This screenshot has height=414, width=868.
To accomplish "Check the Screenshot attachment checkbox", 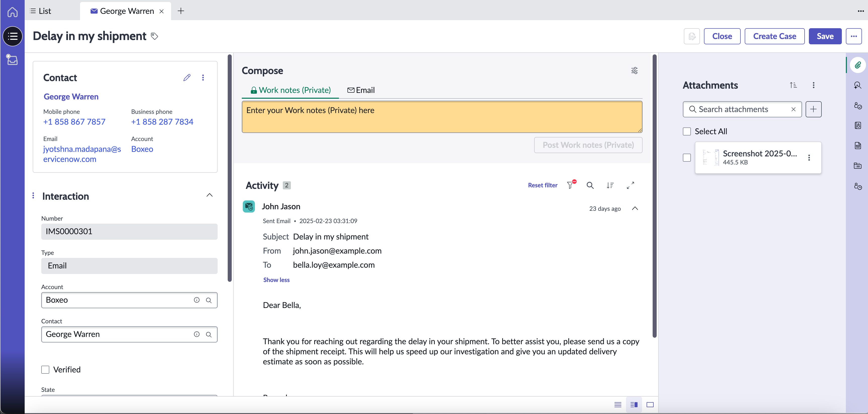I will pos(687,157).
